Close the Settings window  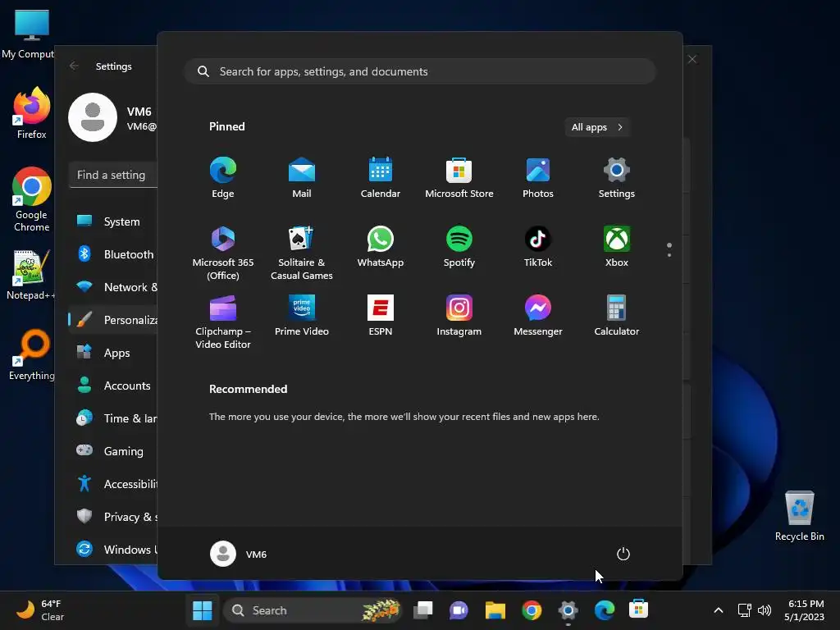click(692, 59)
